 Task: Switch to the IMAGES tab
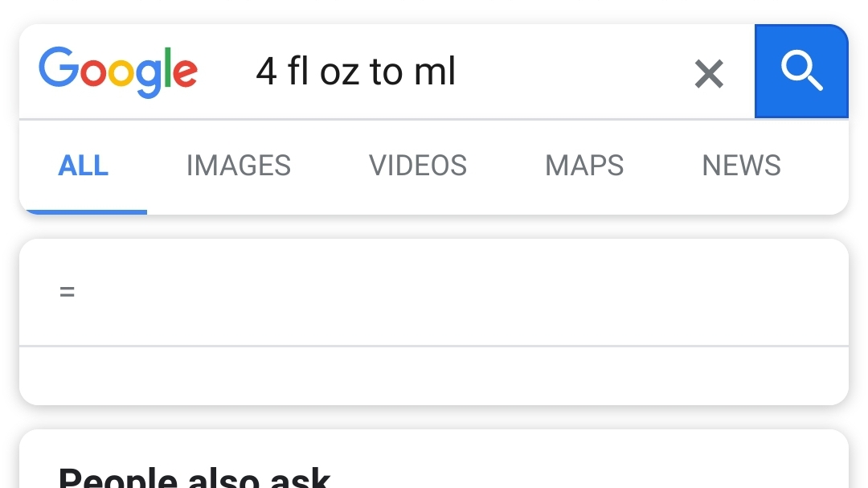coord(239,166)
